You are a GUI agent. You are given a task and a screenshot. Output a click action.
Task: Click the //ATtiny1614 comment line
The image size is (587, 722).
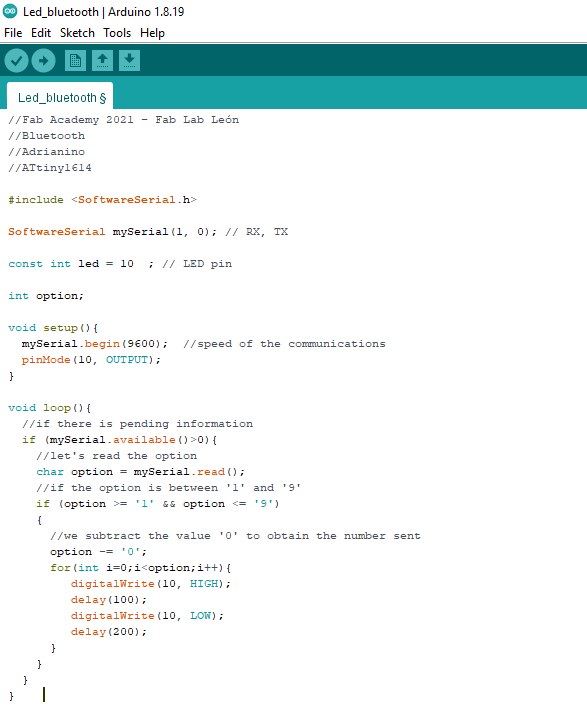click(x=50, y=168)
